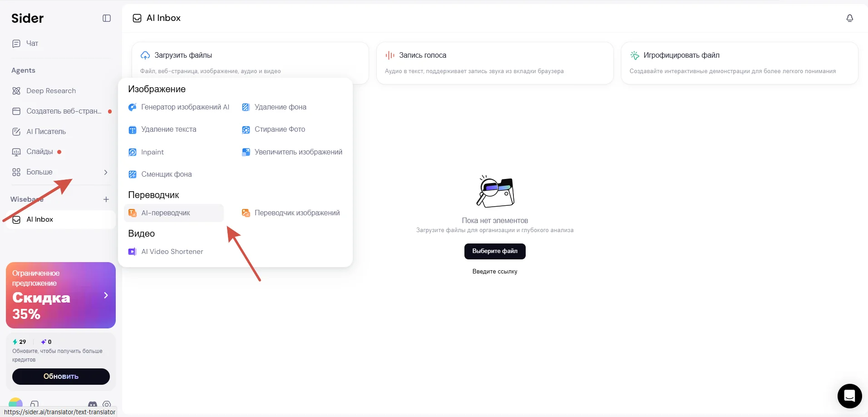868x417 pixels.
Task: Choose Генератор изображений AI from the menu
Action: [179, 107]
